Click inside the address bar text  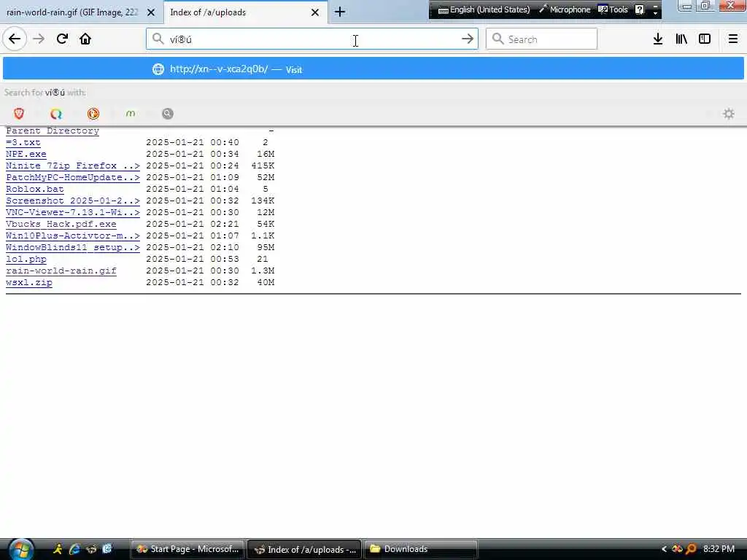pos(312,39)
